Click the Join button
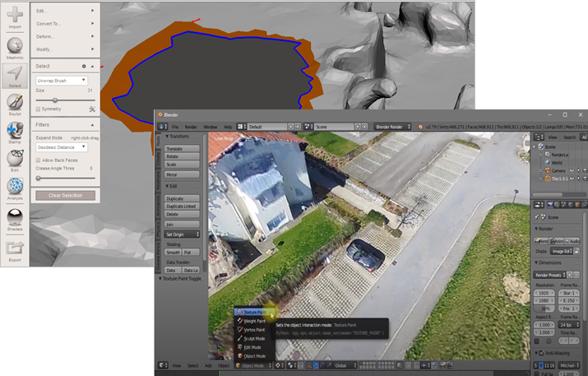Image resolution: width=588 pixels, height=376 pixels. coord(182,225)
